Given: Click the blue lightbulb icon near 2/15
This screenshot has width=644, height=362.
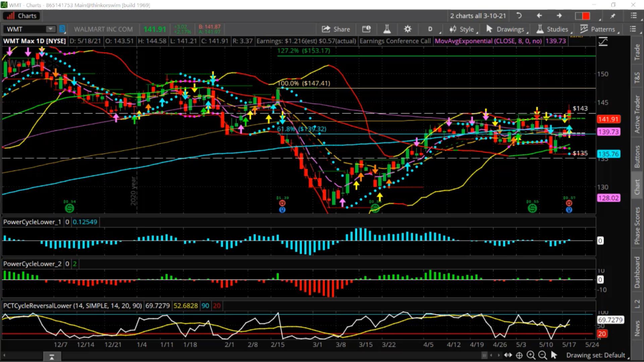Looking at the screenshot, I should pos(282,210).
